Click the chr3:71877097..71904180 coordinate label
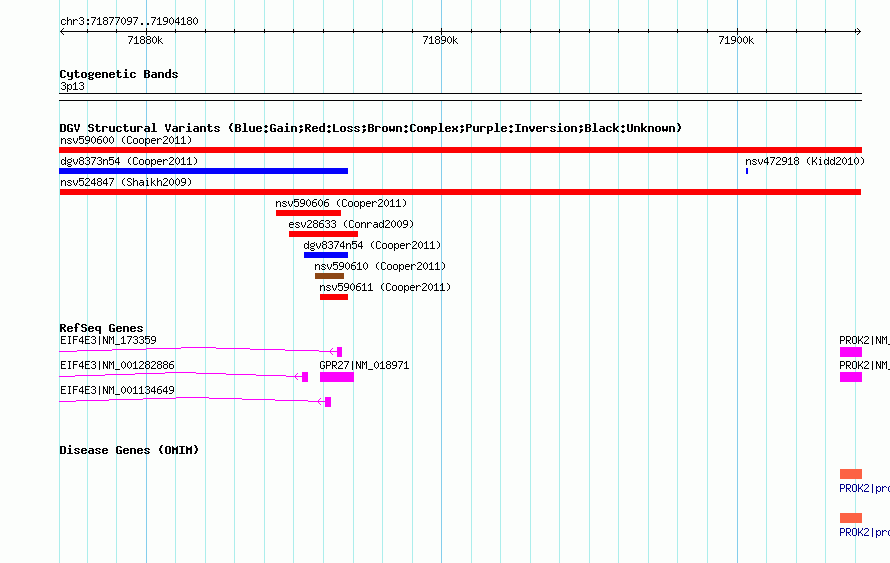The image size is (890, 563). 129,21
